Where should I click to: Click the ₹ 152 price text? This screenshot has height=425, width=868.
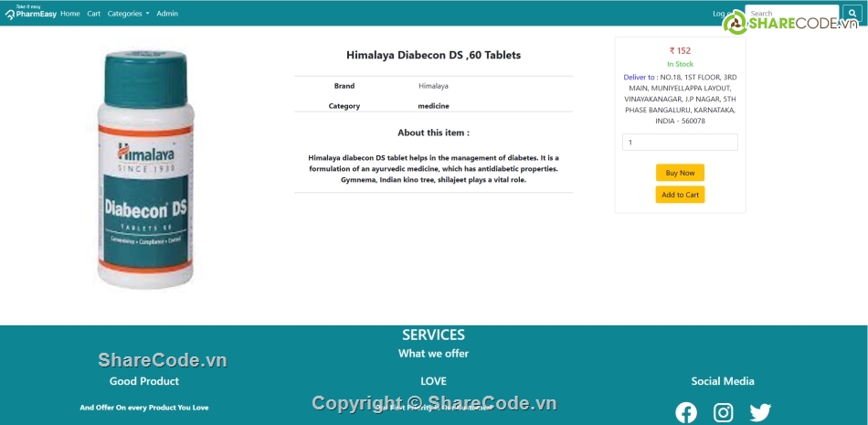[x=680, y=51]
